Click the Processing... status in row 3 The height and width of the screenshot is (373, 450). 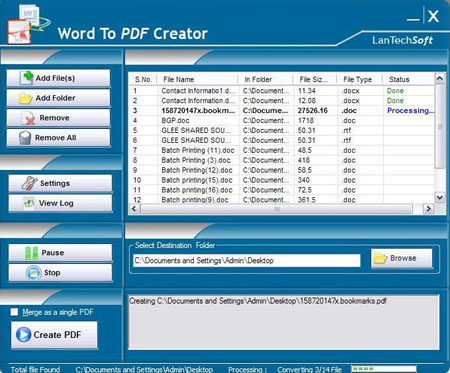(x=410, y=111)
